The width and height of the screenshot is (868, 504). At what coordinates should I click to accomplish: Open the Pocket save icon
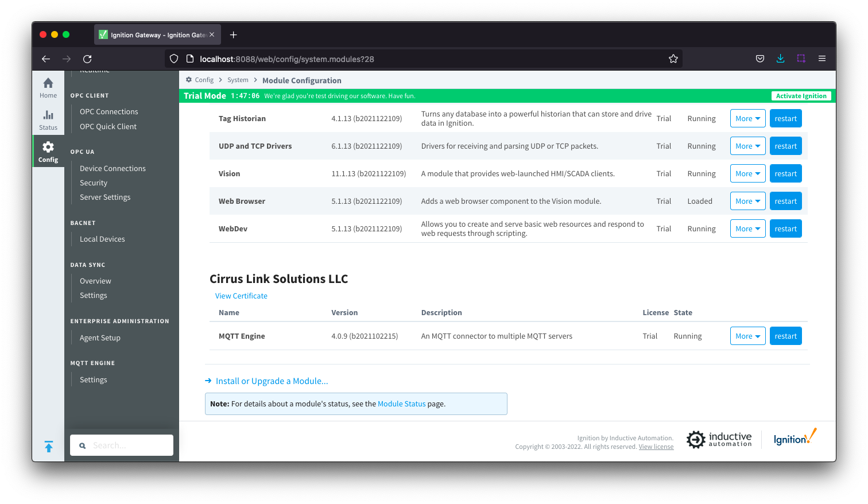[x=760, y=59]
